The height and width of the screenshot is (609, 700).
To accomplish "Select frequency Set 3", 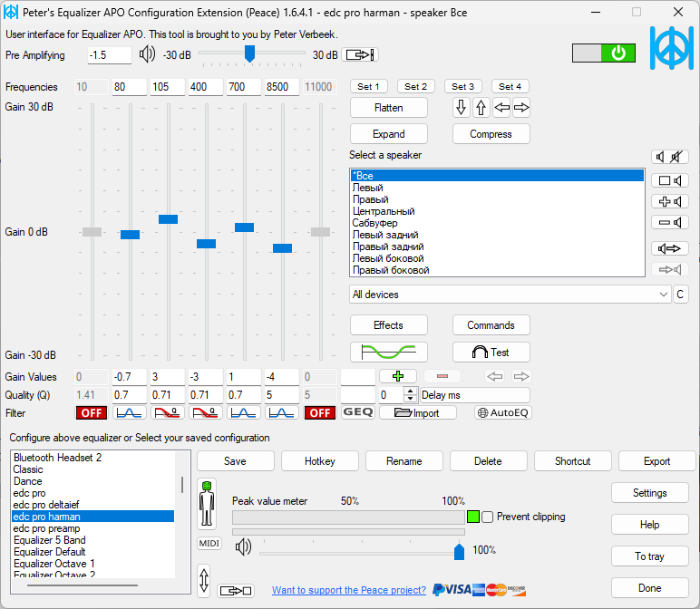I will [463, 87].
